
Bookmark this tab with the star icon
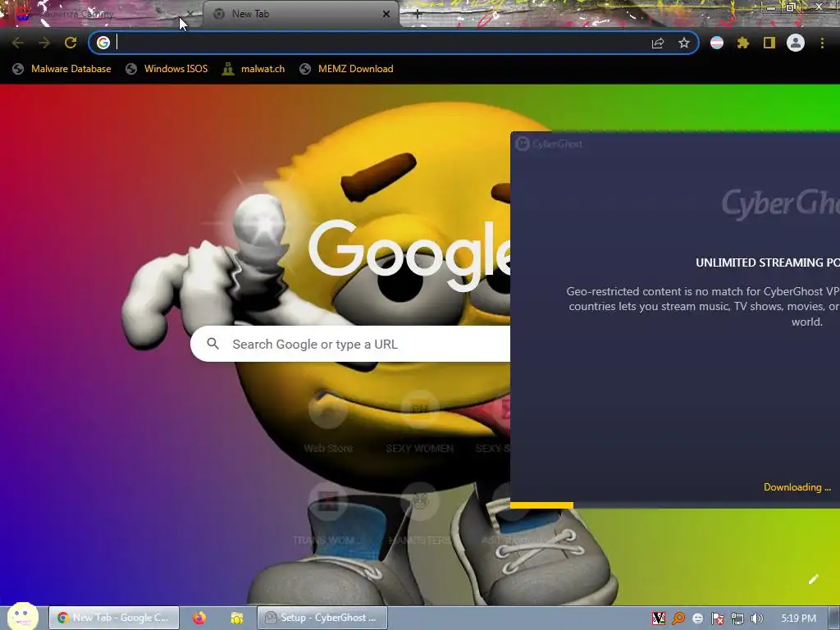[683, 43]
